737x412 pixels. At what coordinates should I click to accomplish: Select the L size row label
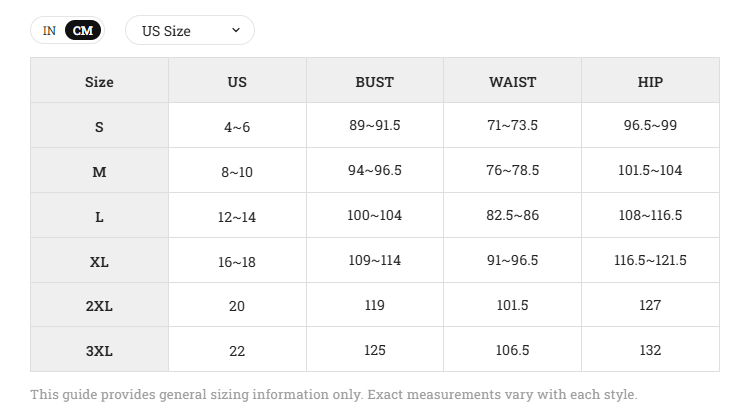click(99, 217)
